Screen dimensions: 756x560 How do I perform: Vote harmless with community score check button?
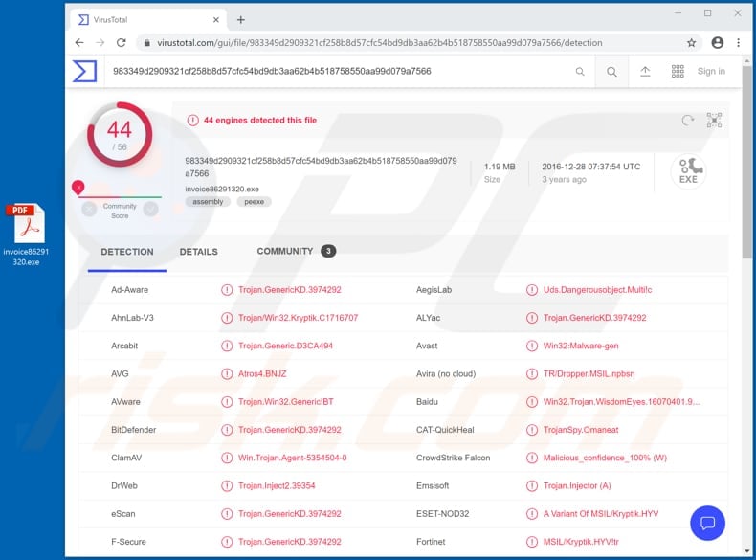(x=151, y=209)
